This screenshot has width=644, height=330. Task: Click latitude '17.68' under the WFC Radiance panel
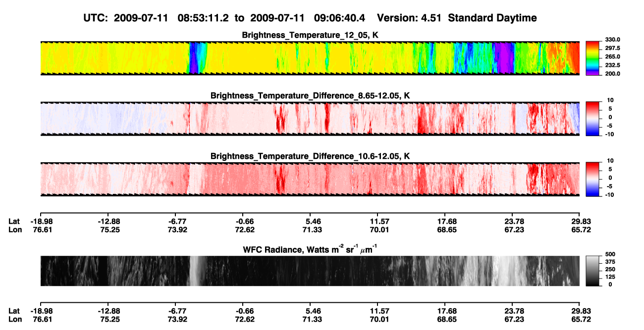[x=447, y=311]
